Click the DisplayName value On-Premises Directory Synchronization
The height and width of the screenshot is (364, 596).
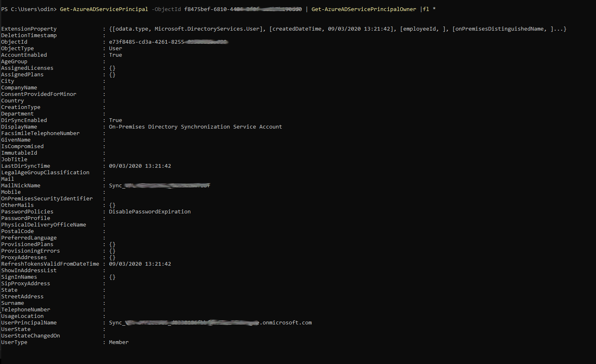[195, 127]
